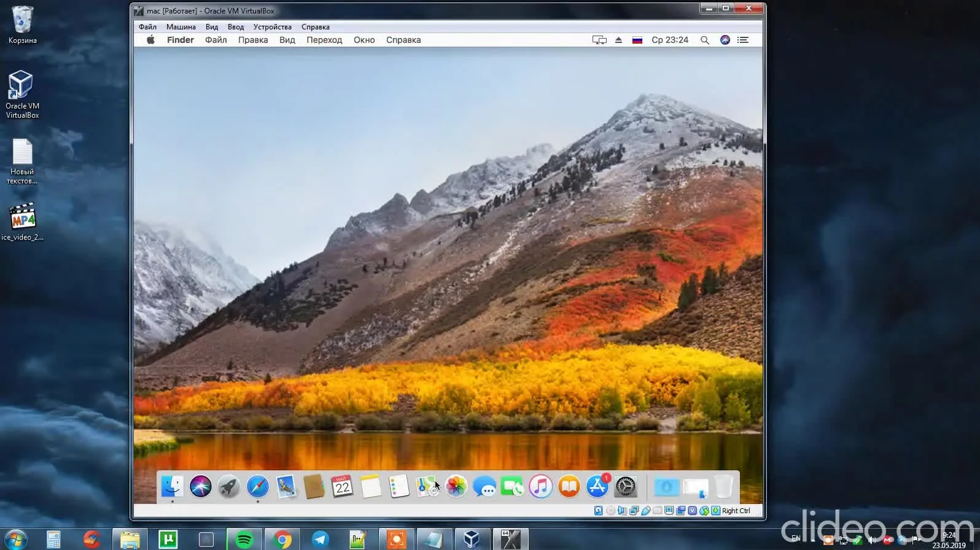Open macOS Переход menu
This screenshot has height=550, width=980.
[324, 40]
